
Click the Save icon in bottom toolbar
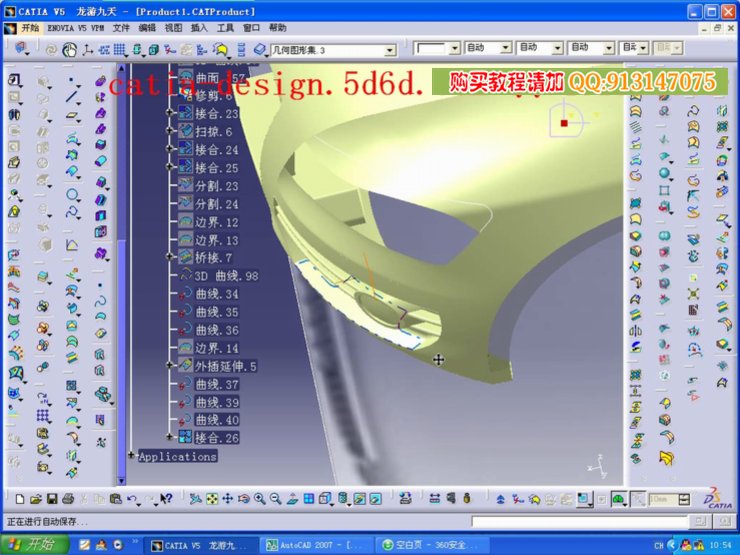[x=51, y=498]
